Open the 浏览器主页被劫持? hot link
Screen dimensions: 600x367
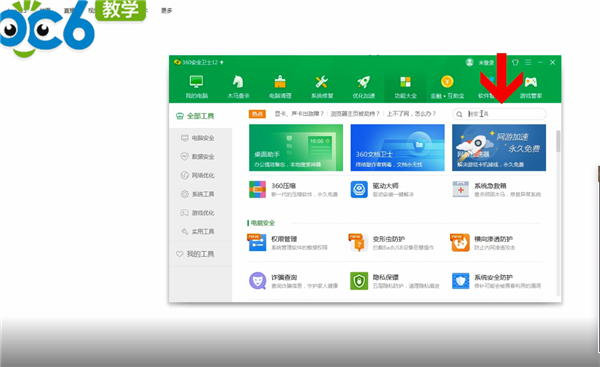pyautogui.click(x=355, y=114)
